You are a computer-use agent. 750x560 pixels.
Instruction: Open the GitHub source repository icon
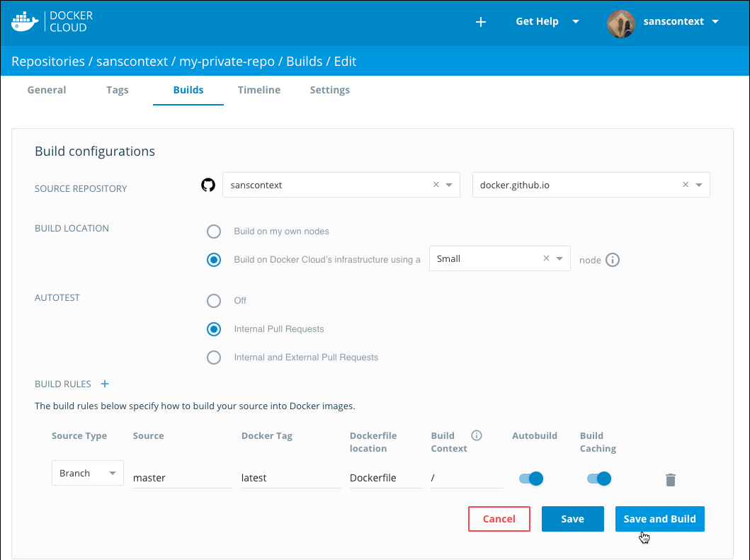click(208, 184)
